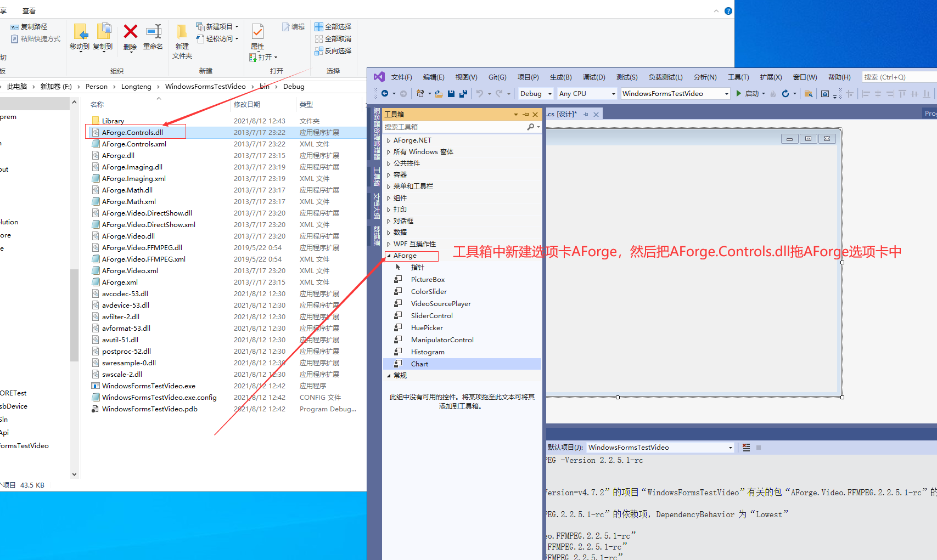Open the 文件(F) menu in Visual Studio
The width and height of the screenshot is (937, 560).
pos(401,77)
